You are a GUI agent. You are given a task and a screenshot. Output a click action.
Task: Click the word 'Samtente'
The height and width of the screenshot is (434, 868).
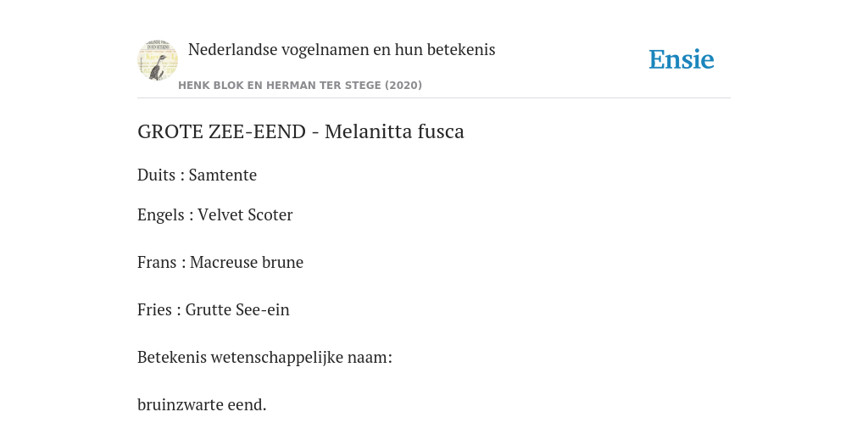click(x=223, y=175)
